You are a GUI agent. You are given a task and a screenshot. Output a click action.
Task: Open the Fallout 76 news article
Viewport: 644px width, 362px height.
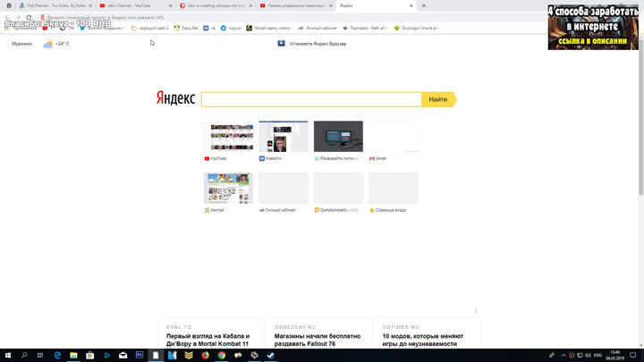(318, 340)
